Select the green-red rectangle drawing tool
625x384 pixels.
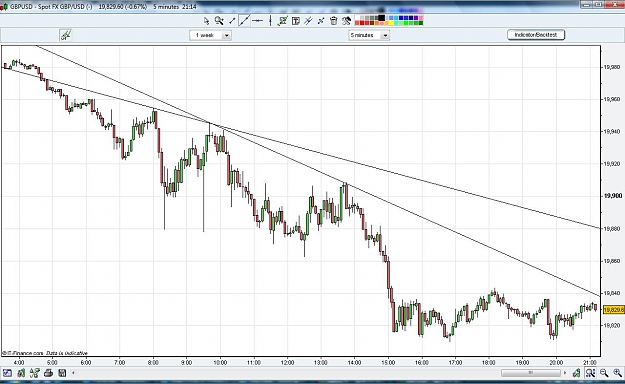283,21
